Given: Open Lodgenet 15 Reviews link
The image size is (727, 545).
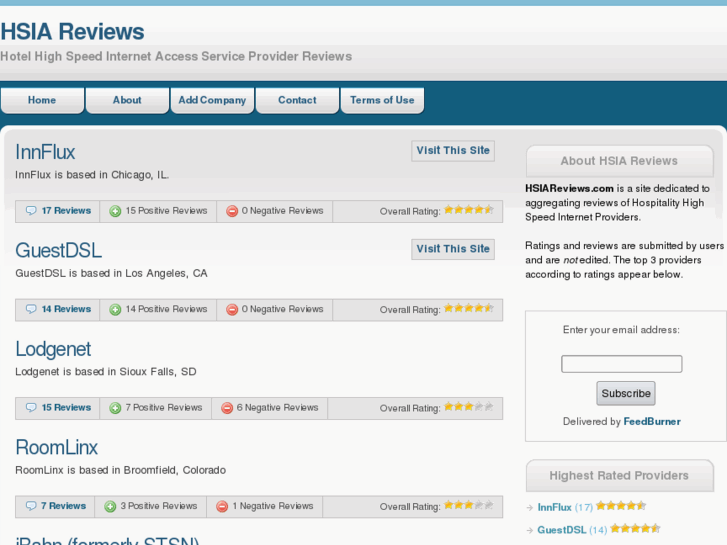Looking at the screenshot, I should click(66, 407).
